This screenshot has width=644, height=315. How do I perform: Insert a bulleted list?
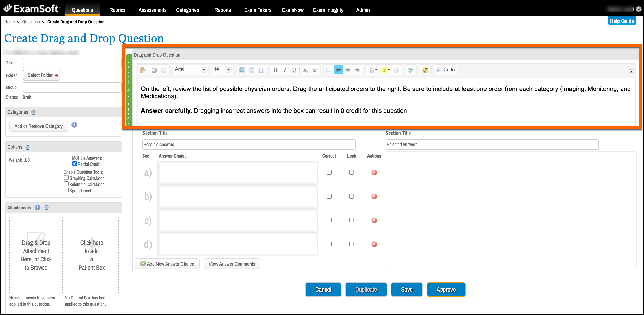329,70
